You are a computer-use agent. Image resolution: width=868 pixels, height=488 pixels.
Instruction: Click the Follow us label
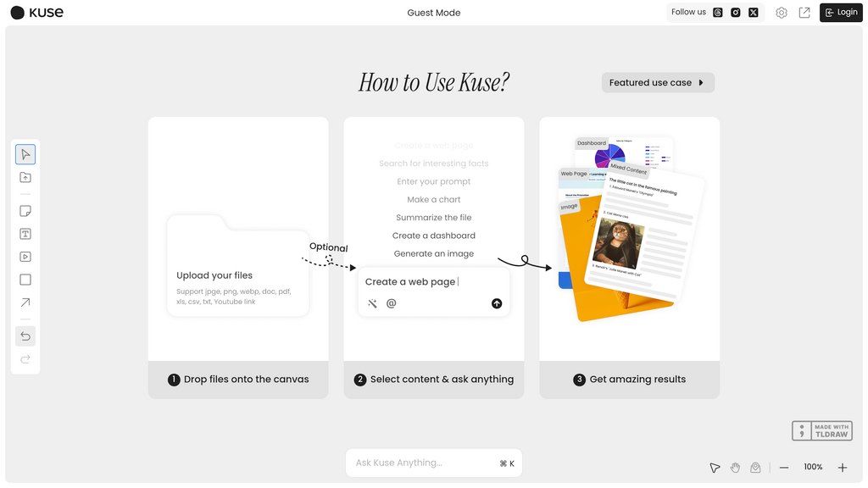click(x=688, y=12)
